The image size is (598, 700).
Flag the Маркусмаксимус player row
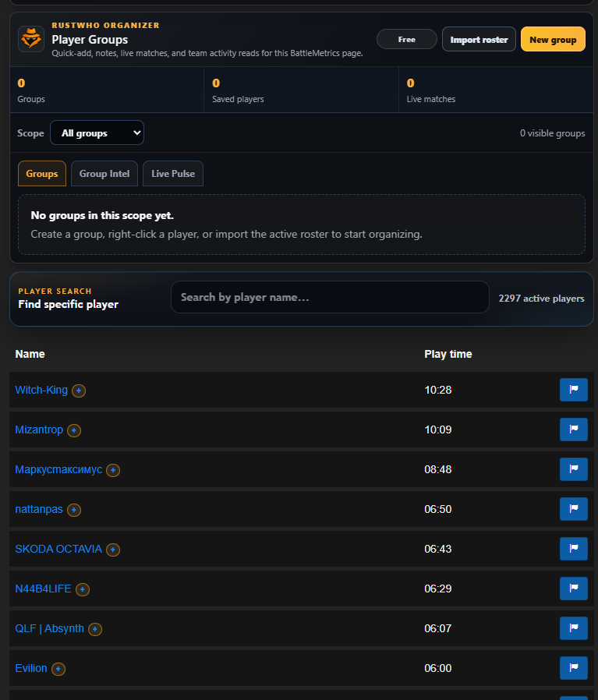[x=573, y=468]
